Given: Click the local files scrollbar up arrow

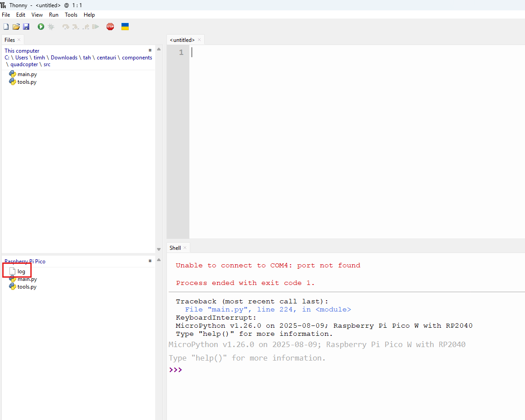Looking at the screenshot, I should [159, 49].
